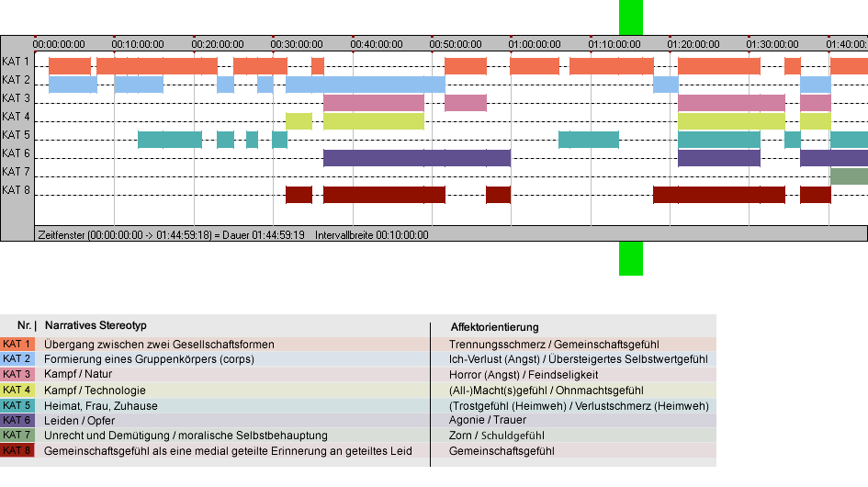This screenshot has width=868, height=487.
Task: Click the 'Narratives Stereotyp' column header
Action: coord(96,326)
